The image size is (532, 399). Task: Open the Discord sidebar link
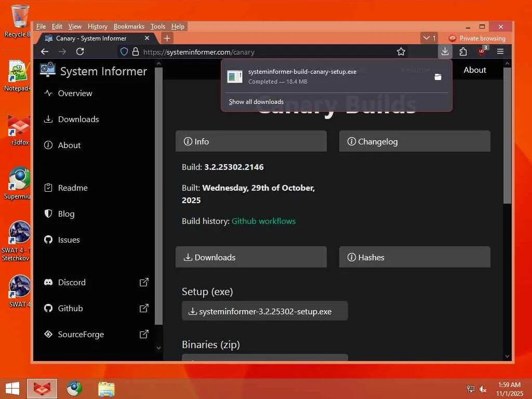click(x=72, y=282)
